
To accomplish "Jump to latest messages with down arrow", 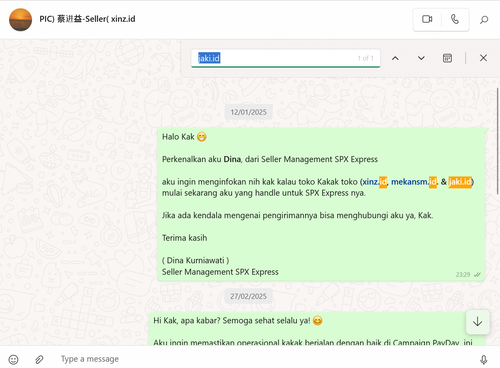I will click(x=478, y=322).
